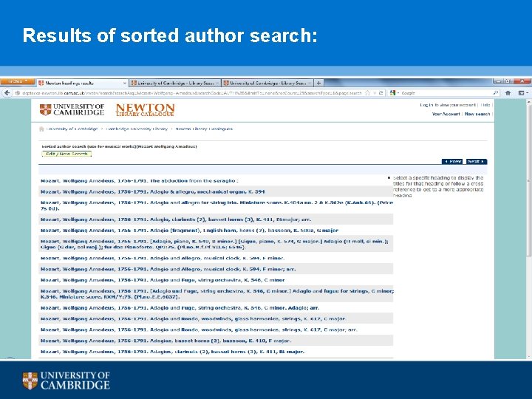The height and width of the screenshot is (399, 532).
Task: Open the Firefox menu button
Action: point(18,82)
